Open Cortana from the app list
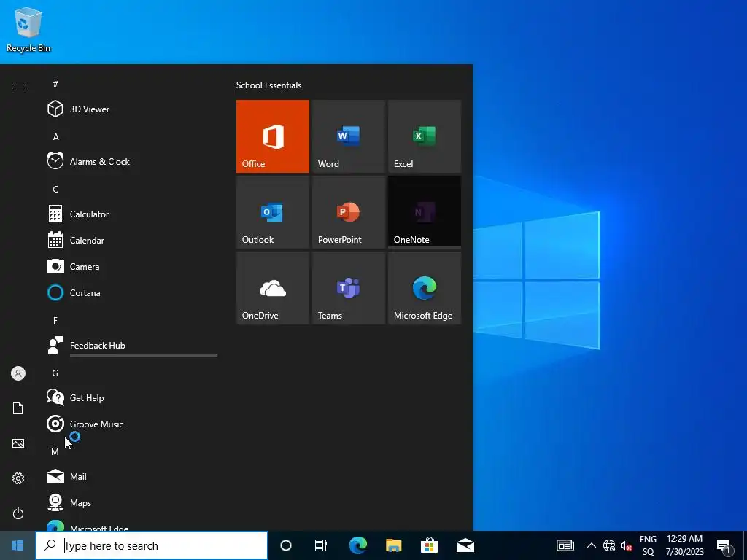This screenshot has width=747, height=560. click(x=131, y=292)
